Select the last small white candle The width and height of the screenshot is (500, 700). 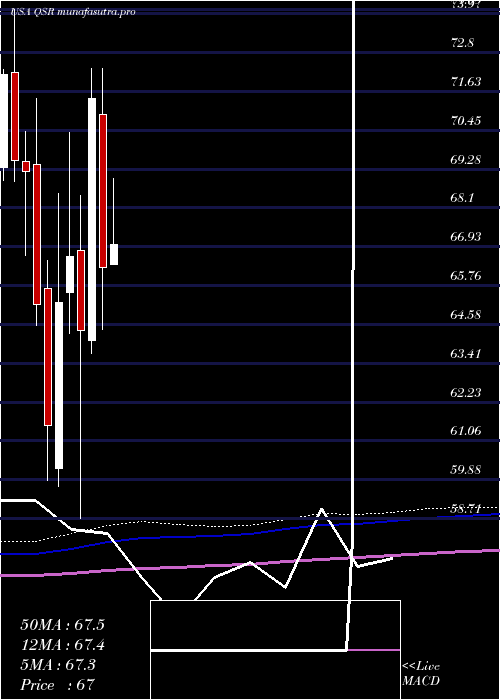tap(114, 254)
